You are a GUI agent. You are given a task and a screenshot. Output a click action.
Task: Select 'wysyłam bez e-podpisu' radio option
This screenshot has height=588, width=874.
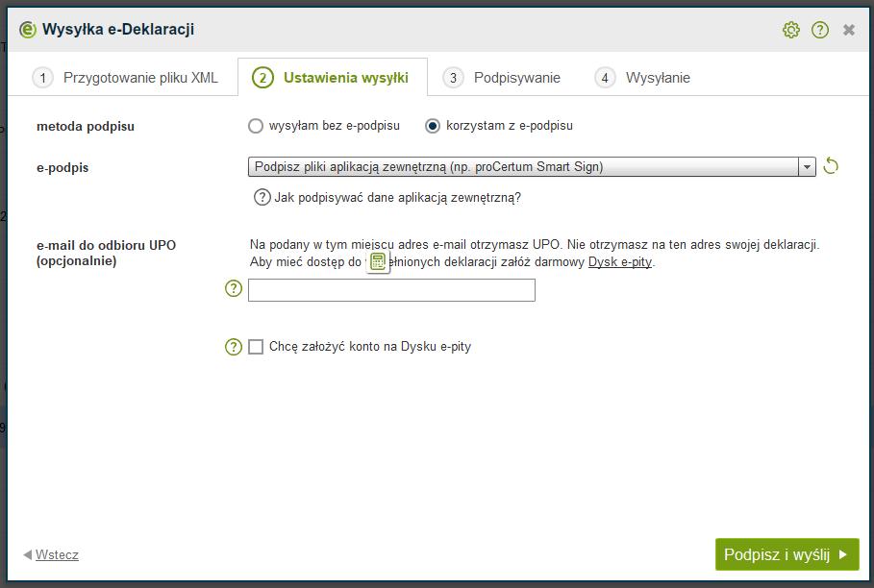click(256, 126)
